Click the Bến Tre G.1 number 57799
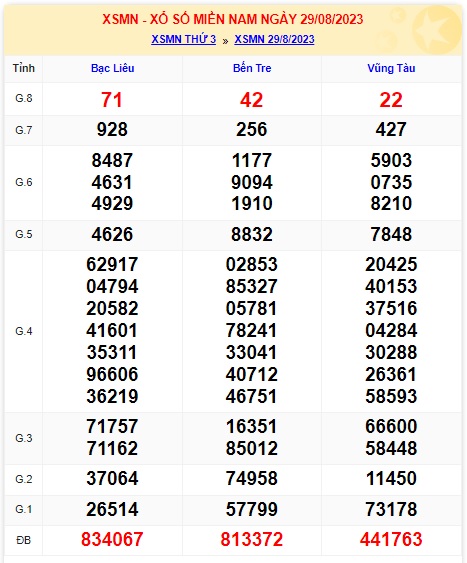Viewport: 467px width, 563px height. tap(252, 509)
